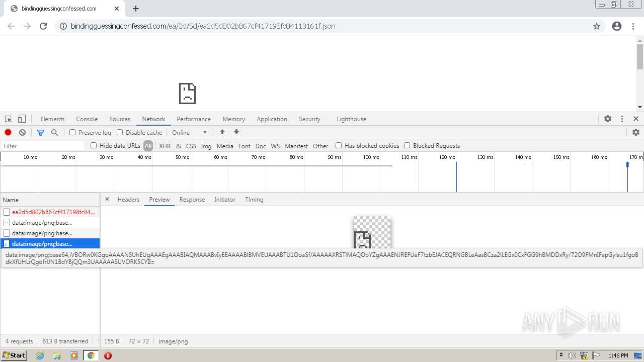This screenshot has width=644, height=362.
Task: Open Chrome three-dot menu
Action: (633, 26)
